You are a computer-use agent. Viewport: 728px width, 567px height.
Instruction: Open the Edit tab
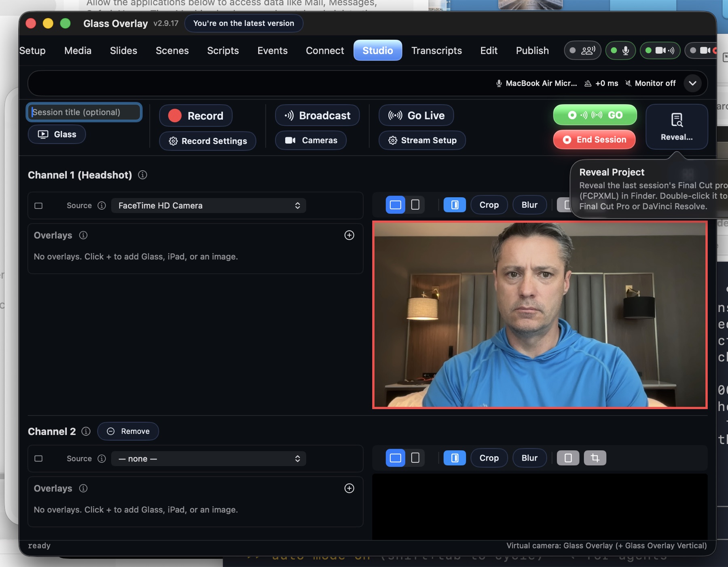[x=489, y=51]
